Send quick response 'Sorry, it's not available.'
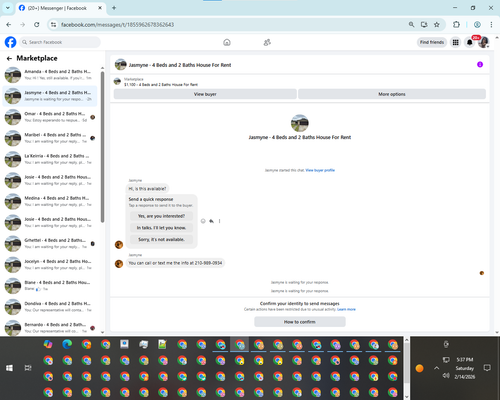 tap(161, 239)
